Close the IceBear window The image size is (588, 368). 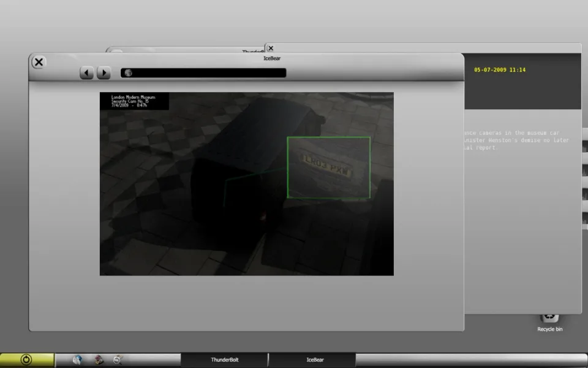(39, 62)
